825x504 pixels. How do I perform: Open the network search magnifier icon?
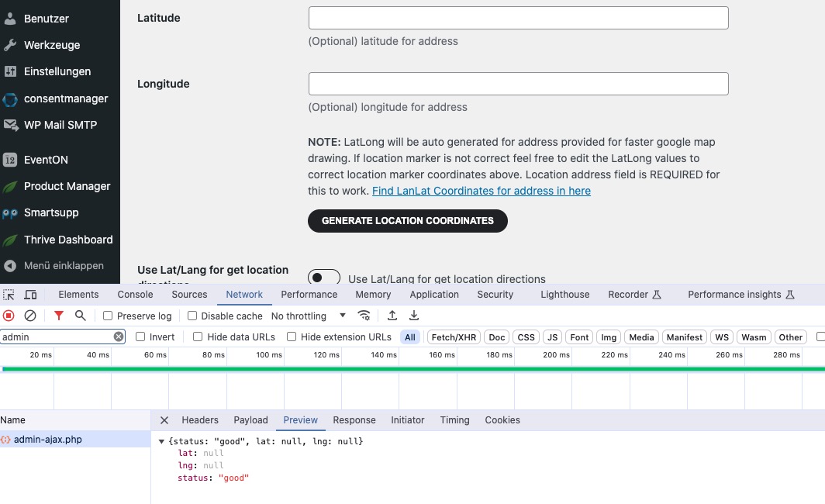pos(81,316)
